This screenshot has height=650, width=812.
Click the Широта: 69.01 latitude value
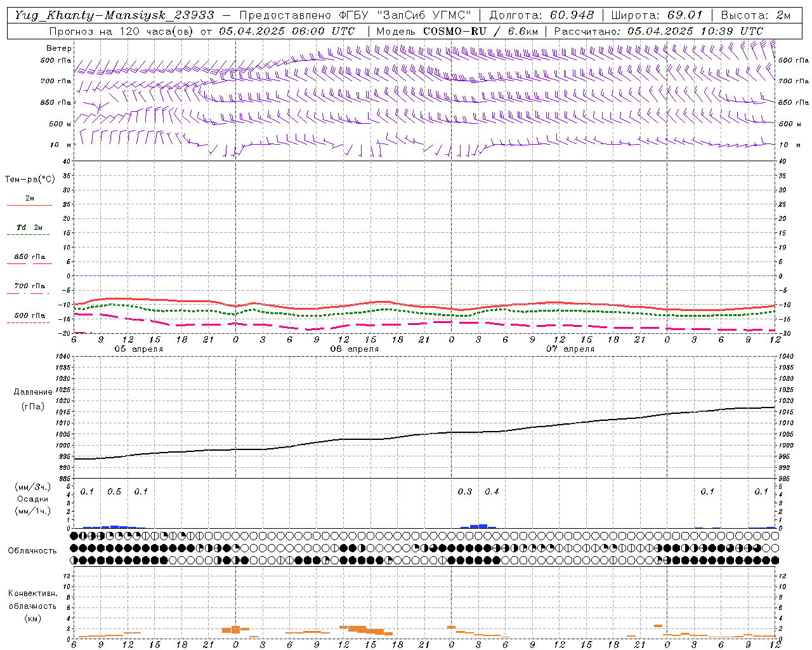657,15
